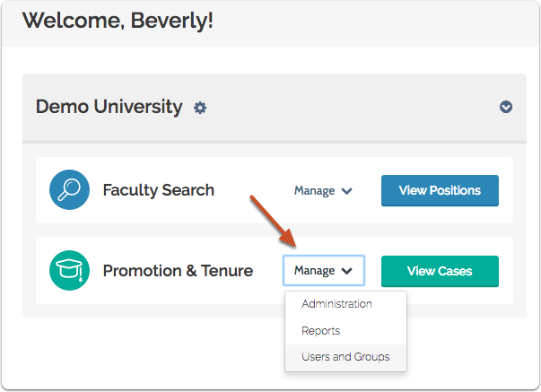Toggle the Promotion & Tenure Manage dropdown
The width and height of the screenshot is (541, 392).
pyautogui.click(x=323, y=270)
